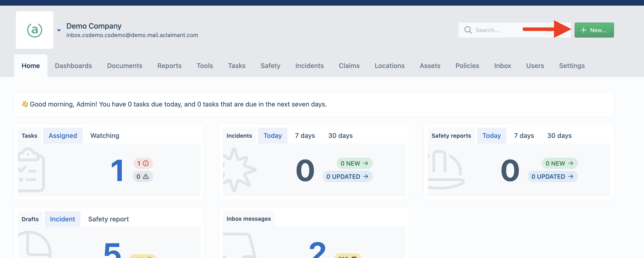Click the plus icon on New button

(x=583, y=30)
